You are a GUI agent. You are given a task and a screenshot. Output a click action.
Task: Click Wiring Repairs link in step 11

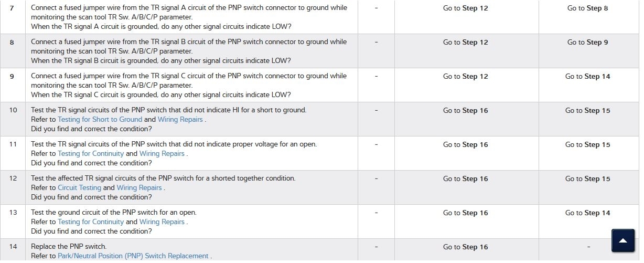point(162,154)
